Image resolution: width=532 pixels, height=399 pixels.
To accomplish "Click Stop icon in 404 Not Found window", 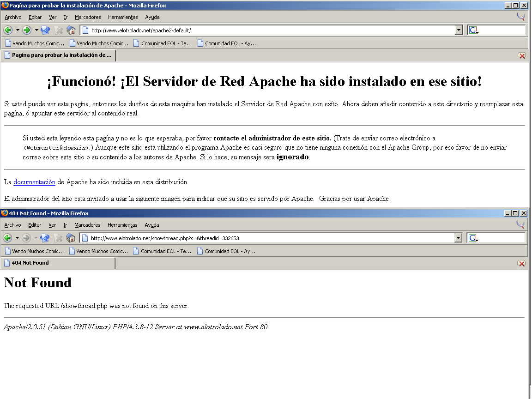I will click(x=58, y=238).
